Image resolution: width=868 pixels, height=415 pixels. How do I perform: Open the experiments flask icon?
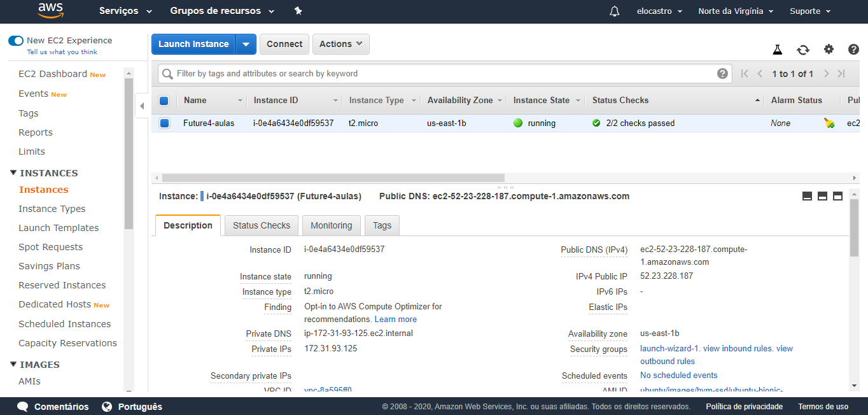point(777,50)
